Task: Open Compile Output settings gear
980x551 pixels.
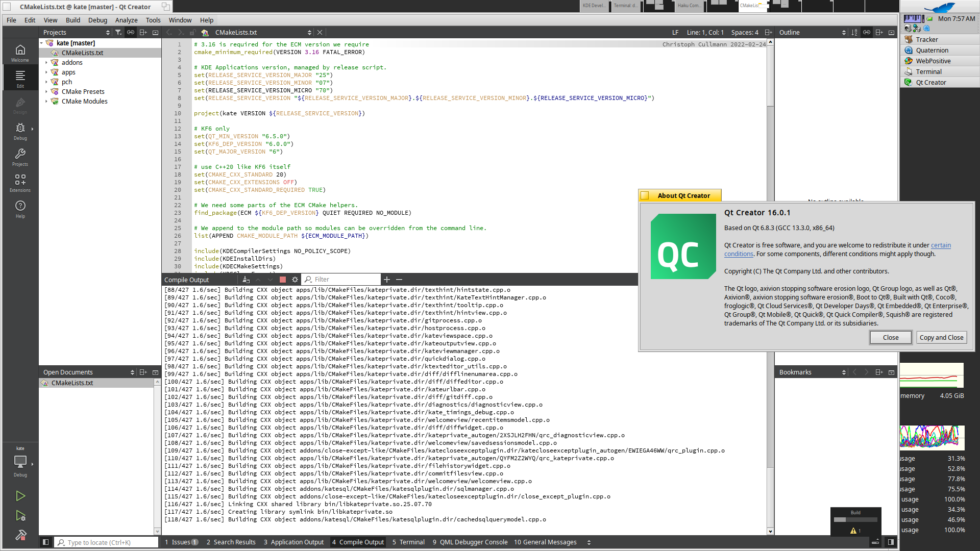Action: (295, 280)
